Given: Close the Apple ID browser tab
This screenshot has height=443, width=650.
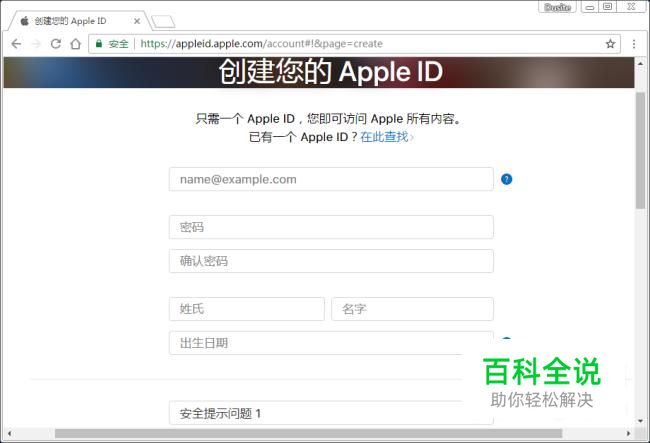Looking at the screenshot, I should pyautogui.click(x=137, y=21).
